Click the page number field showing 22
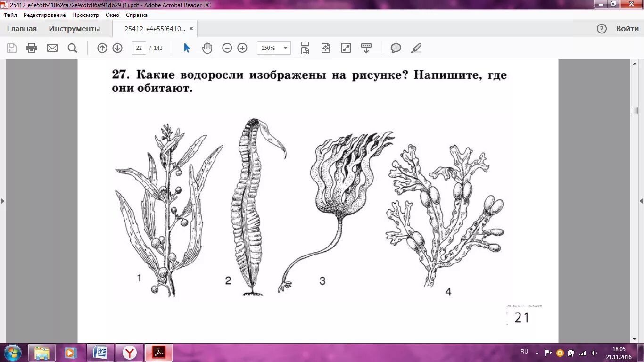The image size is (644, 362). point(139,48)
